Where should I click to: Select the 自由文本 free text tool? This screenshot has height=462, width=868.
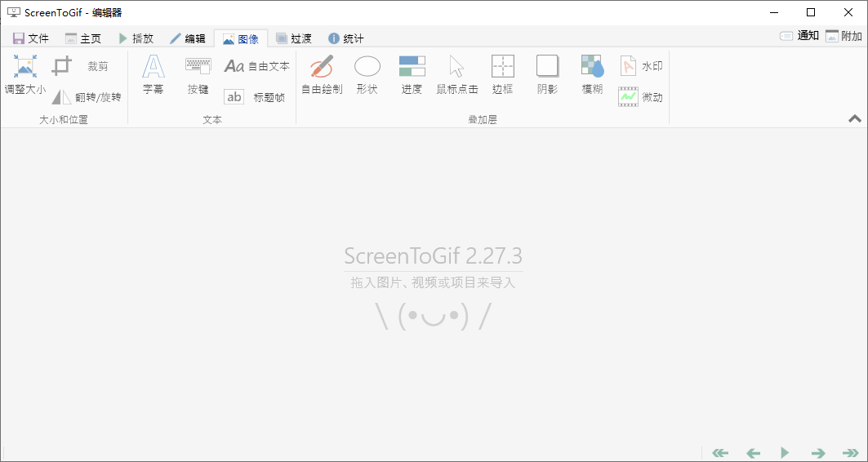(x=257, y=66)
